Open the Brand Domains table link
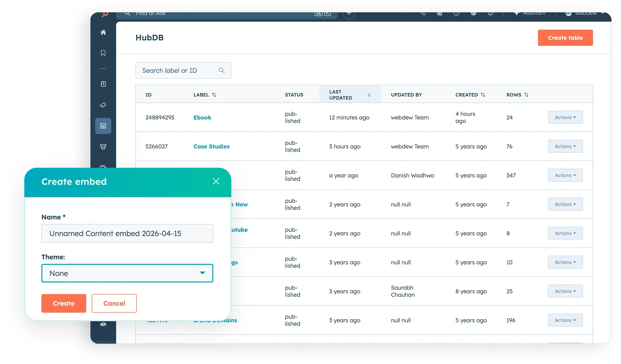621x364 pixels. click(215, 321)
